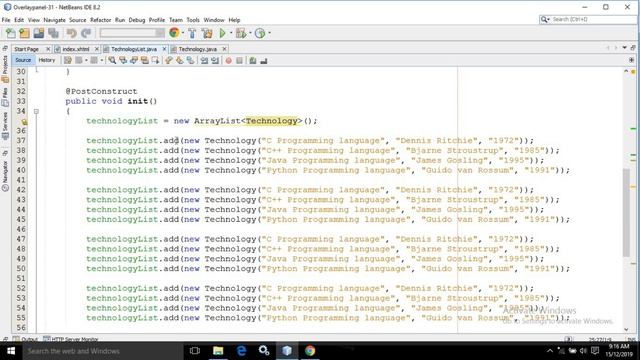
Task: Click the Clean and Build icon
Action: click(207, 33)
